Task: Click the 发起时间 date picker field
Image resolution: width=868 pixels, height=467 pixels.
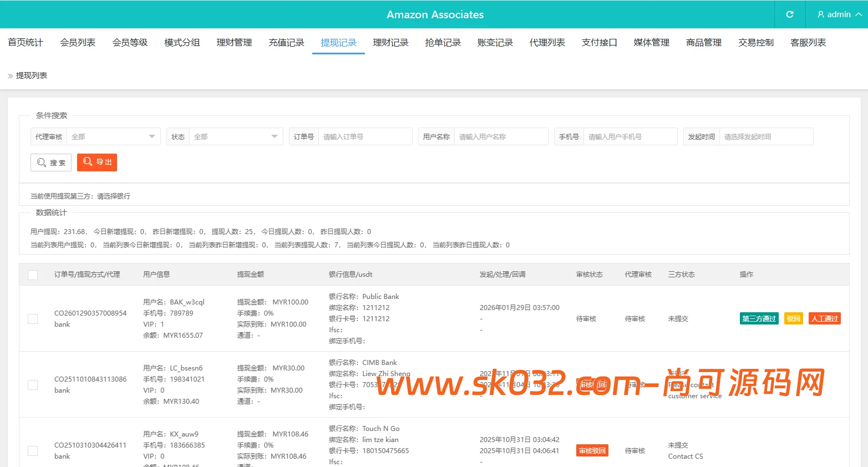Action: tap(765, 136)
